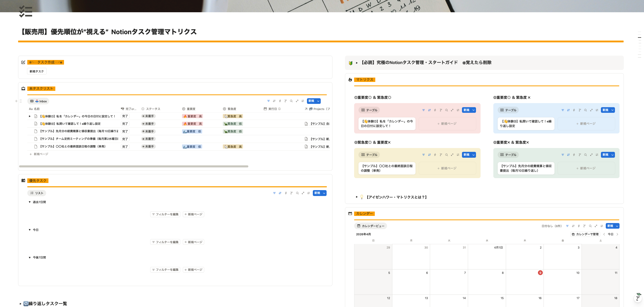Open Inbox database full page with expand icon
This screenshot has height=307, width=644.
(x=297, y=101)
